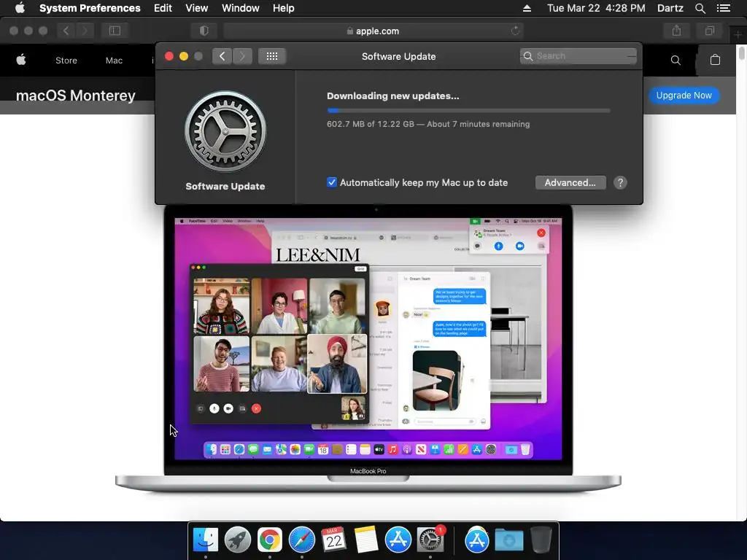Open Notification Center list icon
Viewport: 747px width, 560px height.
724,8
